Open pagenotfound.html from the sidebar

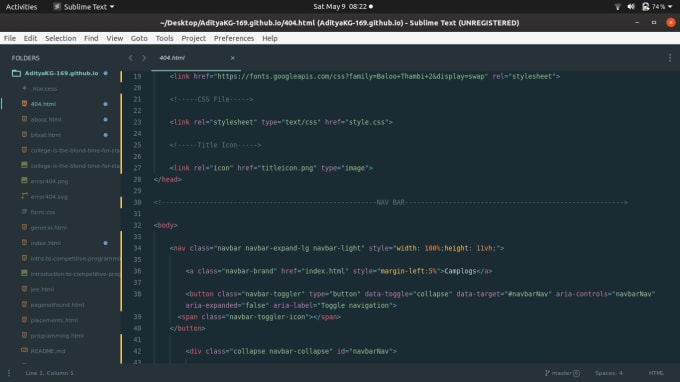click(x=57, y=305)
